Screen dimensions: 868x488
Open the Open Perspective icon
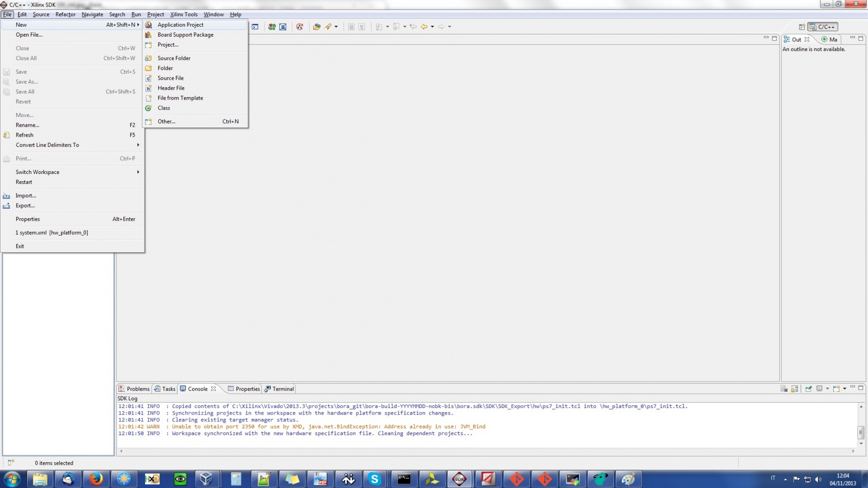(802, 27)
